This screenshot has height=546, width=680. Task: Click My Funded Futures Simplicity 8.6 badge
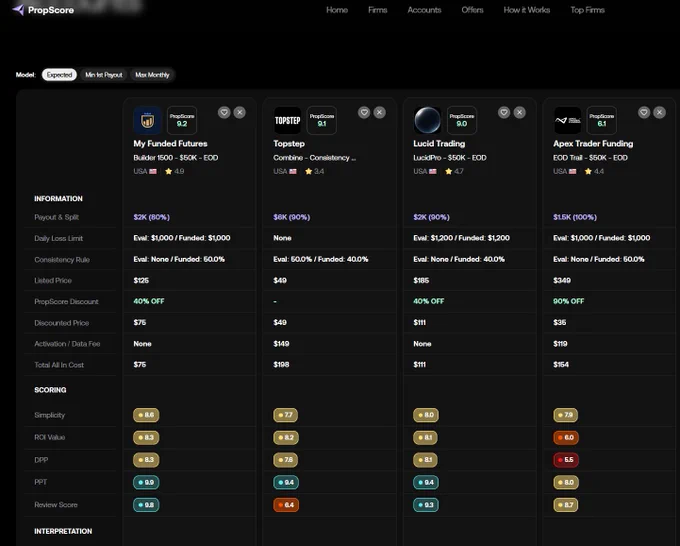pyautogui.click(x=146, y=415)
